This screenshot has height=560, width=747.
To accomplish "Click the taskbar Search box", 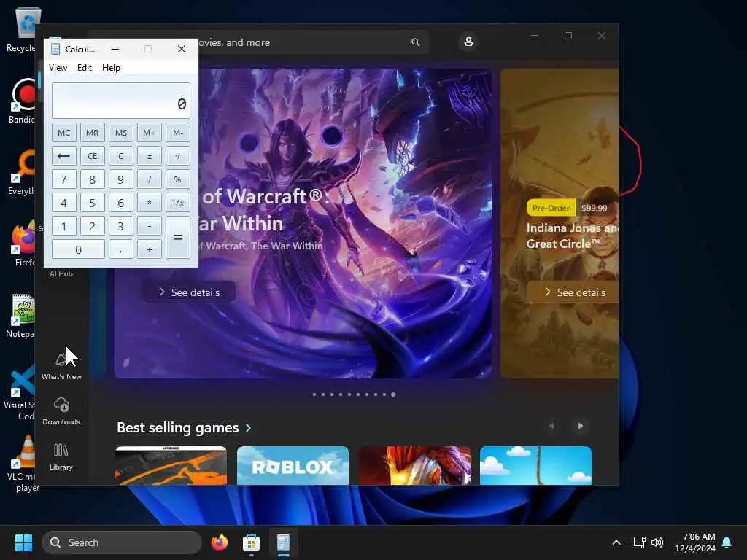I will 122,542.
